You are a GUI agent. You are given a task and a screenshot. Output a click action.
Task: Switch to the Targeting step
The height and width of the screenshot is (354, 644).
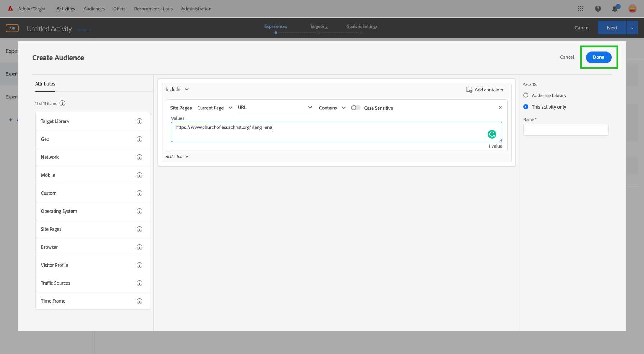[x=318, y=26]
